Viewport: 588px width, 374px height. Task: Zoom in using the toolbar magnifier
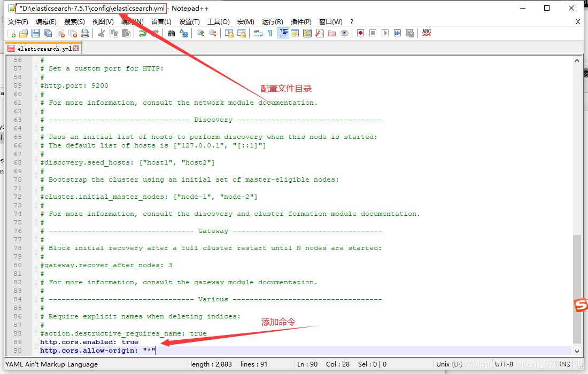point(200,33)
